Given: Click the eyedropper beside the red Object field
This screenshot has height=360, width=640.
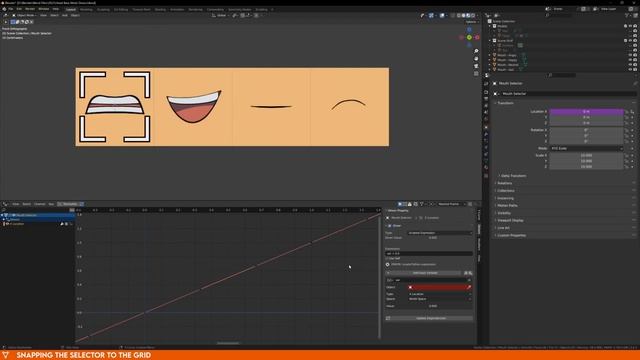Looking at the screenshot, I should 469,287.
